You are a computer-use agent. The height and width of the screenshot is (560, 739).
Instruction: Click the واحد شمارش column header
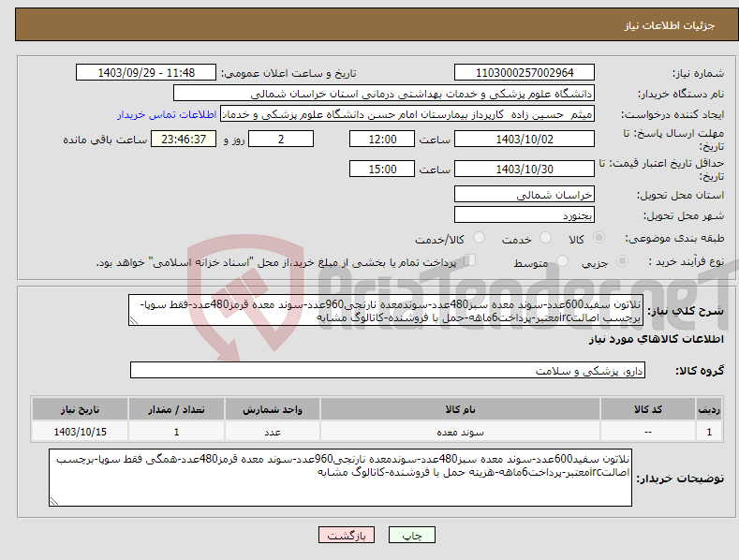(x=273, y=409)
